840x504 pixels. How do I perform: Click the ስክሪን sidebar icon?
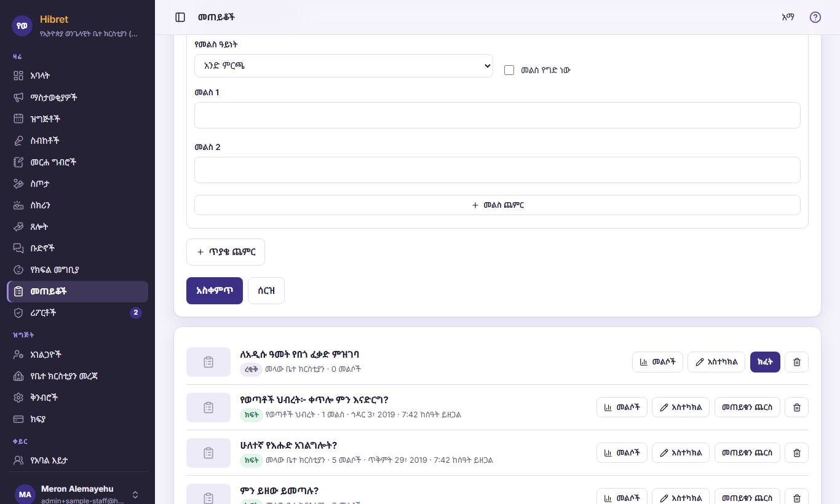pyautogui.click(x=18, y=205)
